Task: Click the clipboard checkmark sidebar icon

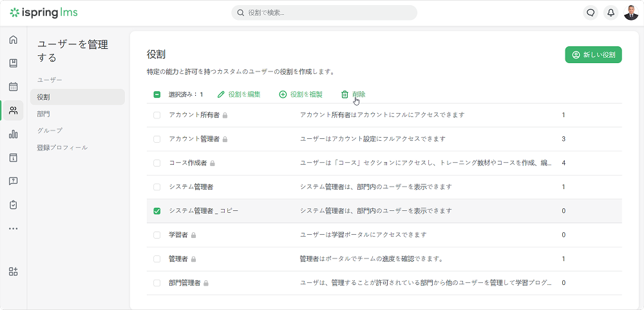Action: (13, 205)
